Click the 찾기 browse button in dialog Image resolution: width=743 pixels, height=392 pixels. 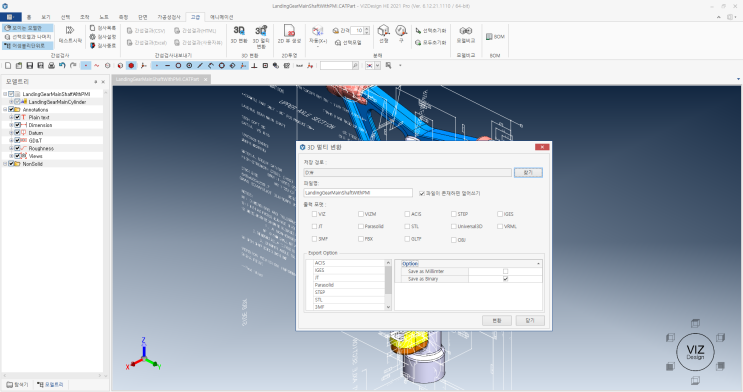(528, 173)
